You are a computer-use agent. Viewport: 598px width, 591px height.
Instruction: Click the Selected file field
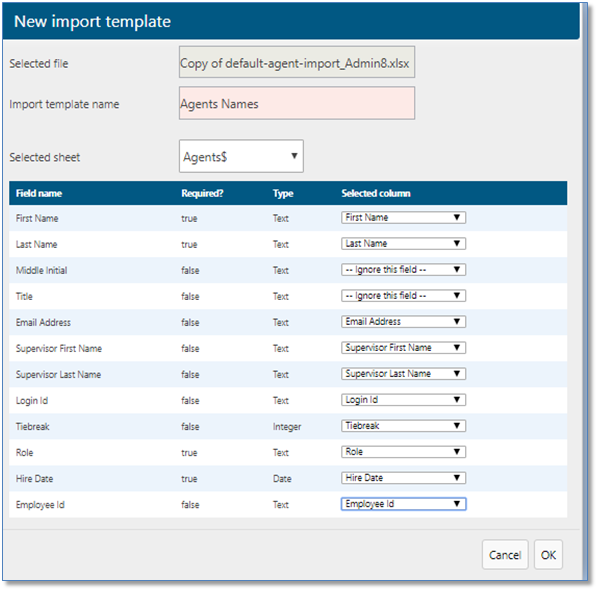[297, 63]
